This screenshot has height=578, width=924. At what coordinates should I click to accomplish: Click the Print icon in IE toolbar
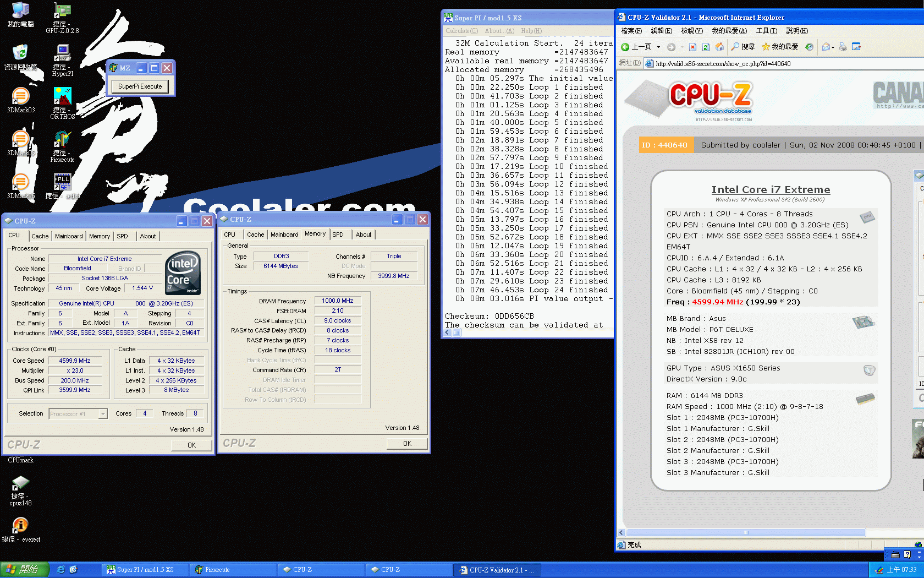pyautogui.click(x=843, y=47)
